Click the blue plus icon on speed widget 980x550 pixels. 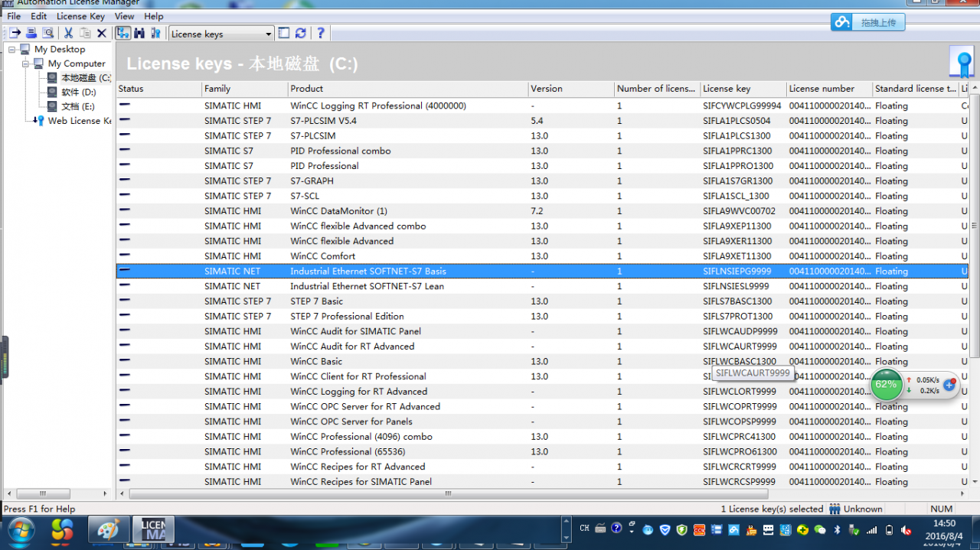949,385
